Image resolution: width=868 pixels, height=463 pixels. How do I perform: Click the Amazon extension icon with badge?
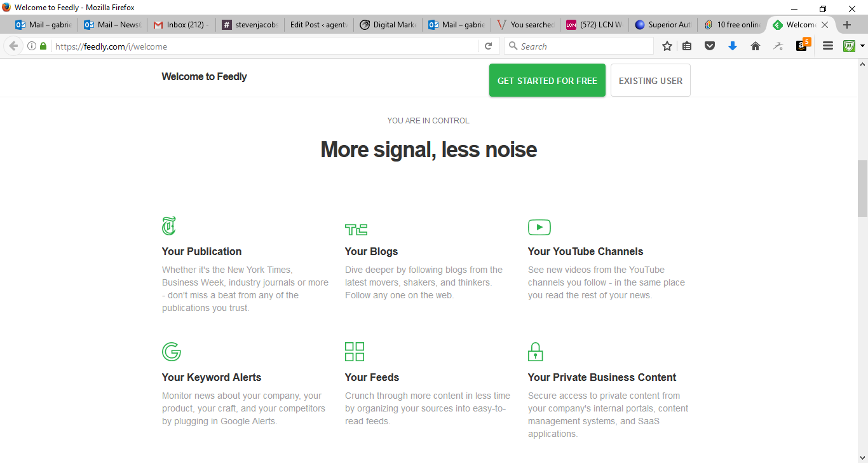[x=803, y=45]
